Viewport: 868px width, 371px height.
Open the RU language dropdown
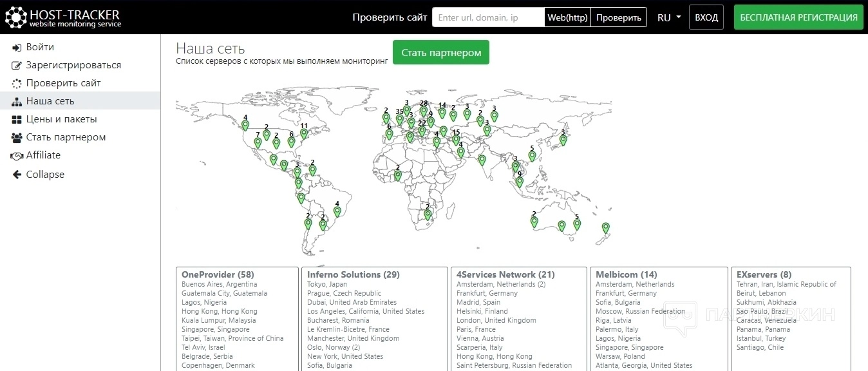click(x=669, y=17)
